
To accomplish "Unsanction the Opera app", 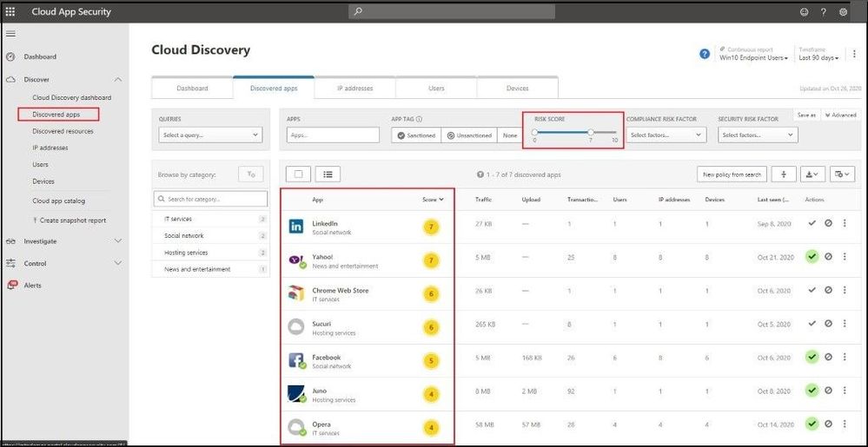I will [x=828, y=424].
